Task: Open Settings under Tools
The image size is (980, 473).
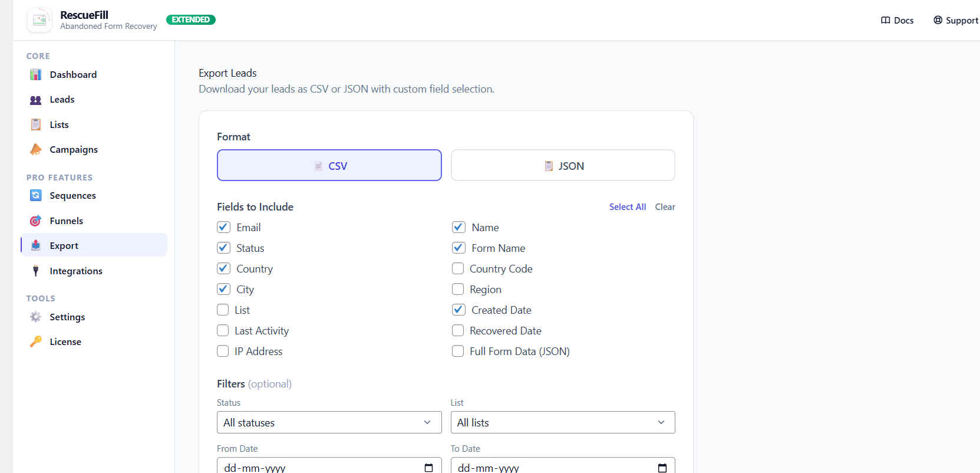Action: point(67,317)
